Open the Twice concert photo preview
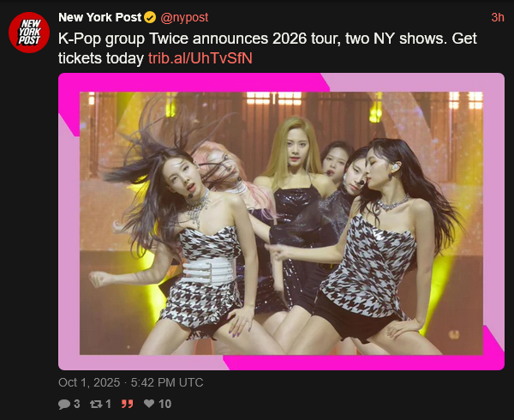The height and width of the screenshot is (420, 514). [x=281, y=222]
